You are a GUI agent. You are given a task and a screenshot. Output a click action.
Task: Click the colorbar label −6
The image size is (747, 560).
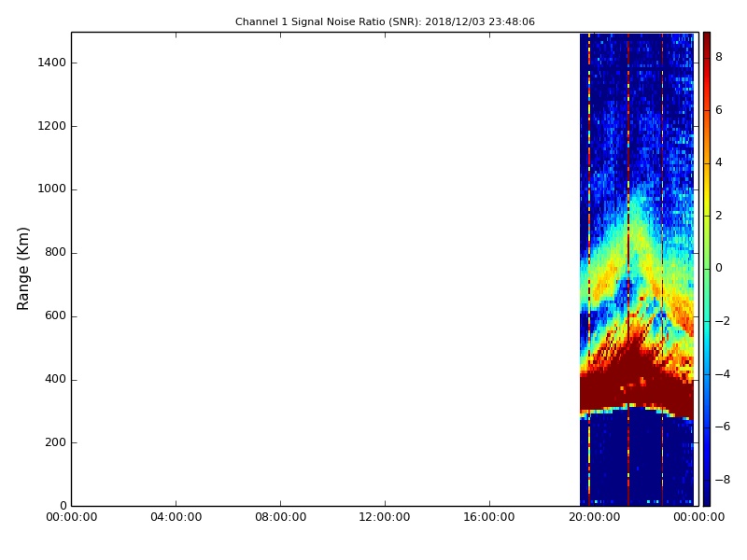[722, 427]
